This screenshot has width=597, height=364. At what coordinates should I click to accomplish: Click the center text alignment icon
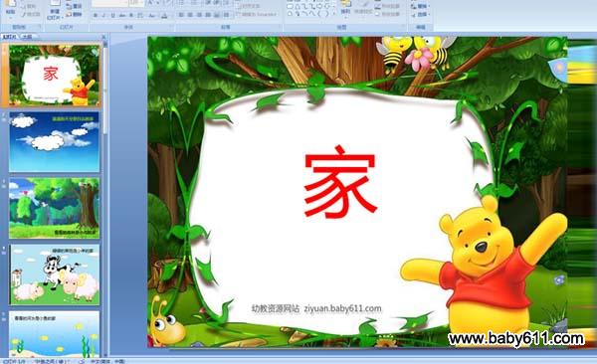point(191,15)
